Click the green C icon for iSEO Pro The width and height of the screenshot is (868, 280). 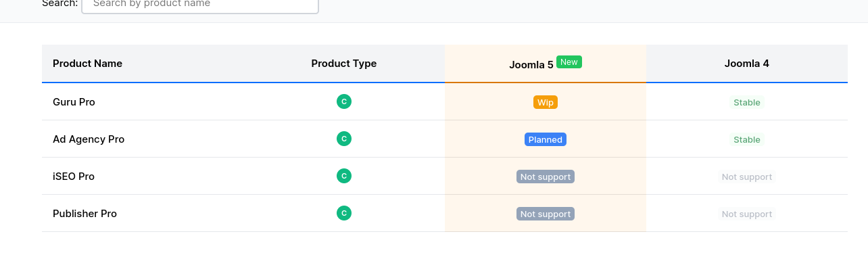pos(344,176)
